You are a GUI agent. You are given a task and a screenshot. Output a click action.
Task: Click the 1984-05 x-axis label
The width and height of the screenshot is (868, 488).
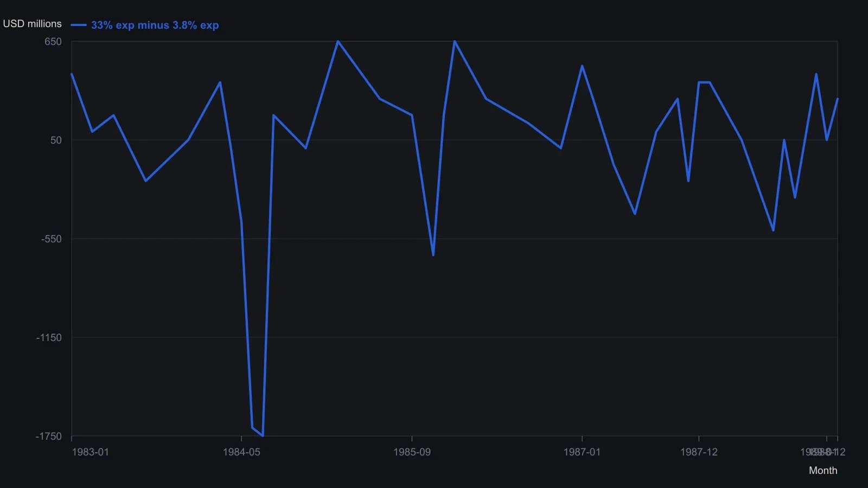[241, 452]
